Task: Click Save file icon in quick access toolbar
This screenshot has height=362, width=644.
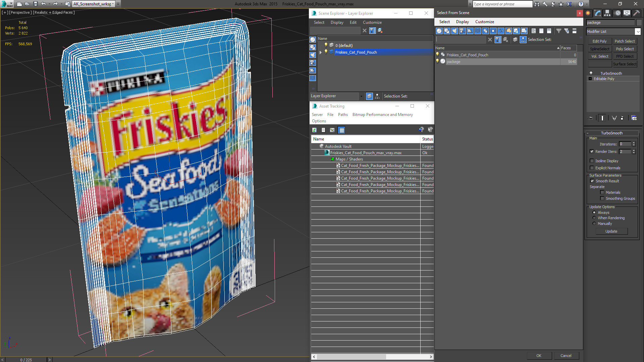Action: 36,4
